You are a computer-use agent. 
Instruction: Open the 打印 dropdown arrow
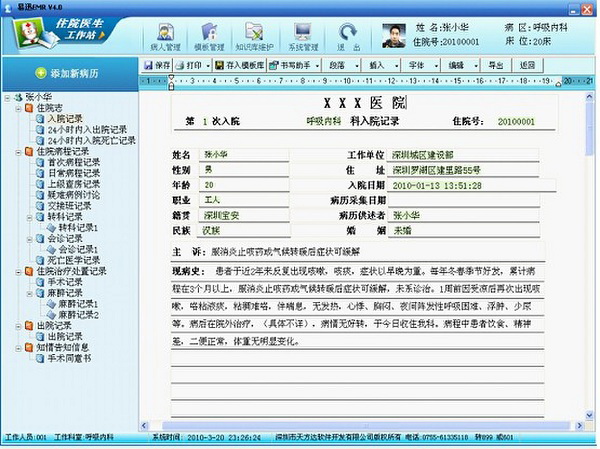(x=208, y=66)
